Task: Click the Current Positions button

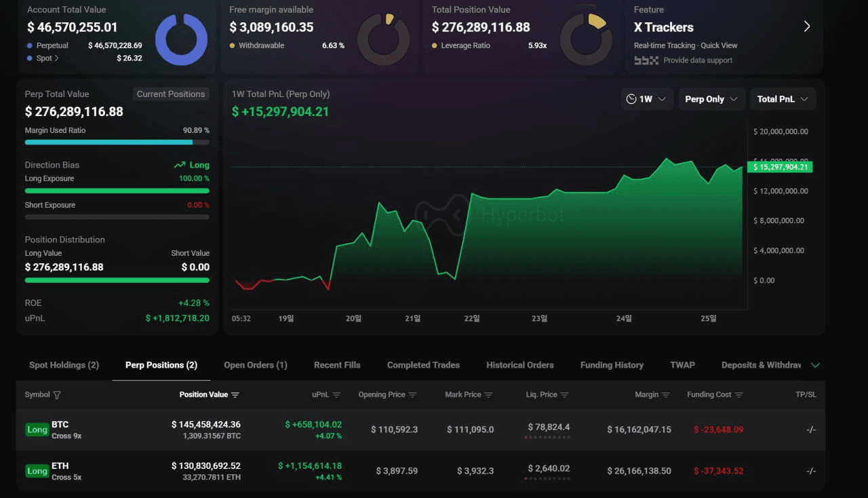Action: (x=170, y=94)
